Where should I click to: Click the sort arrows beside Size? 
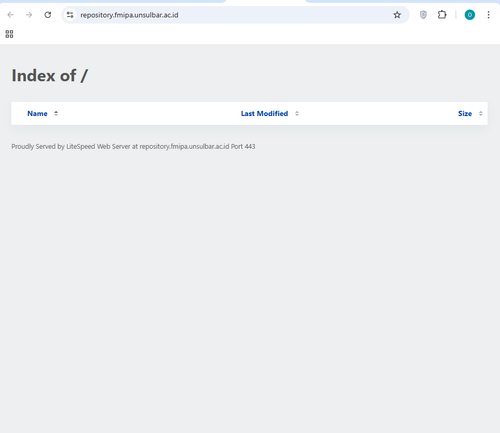[x=480, y=114]
